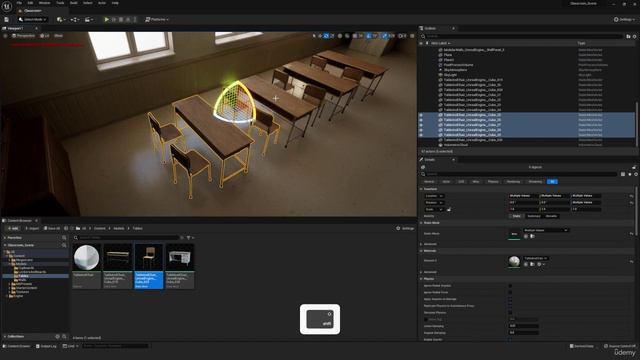Open the Blueprints toolbar icon menu

click(x=75, y=19)
